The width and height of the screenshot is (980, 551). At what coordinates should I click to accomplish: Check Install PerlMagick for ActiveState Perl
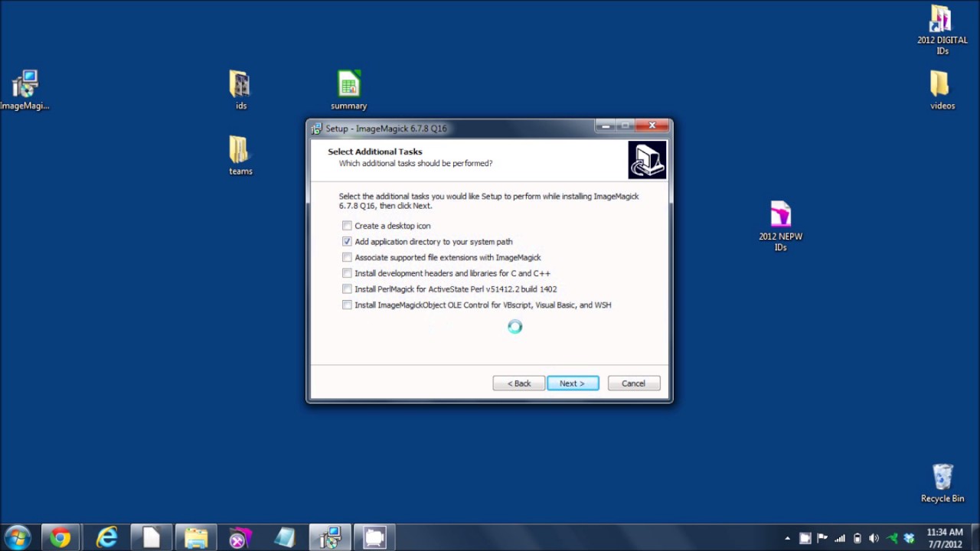pyautogui.click(x=347, y=289)
